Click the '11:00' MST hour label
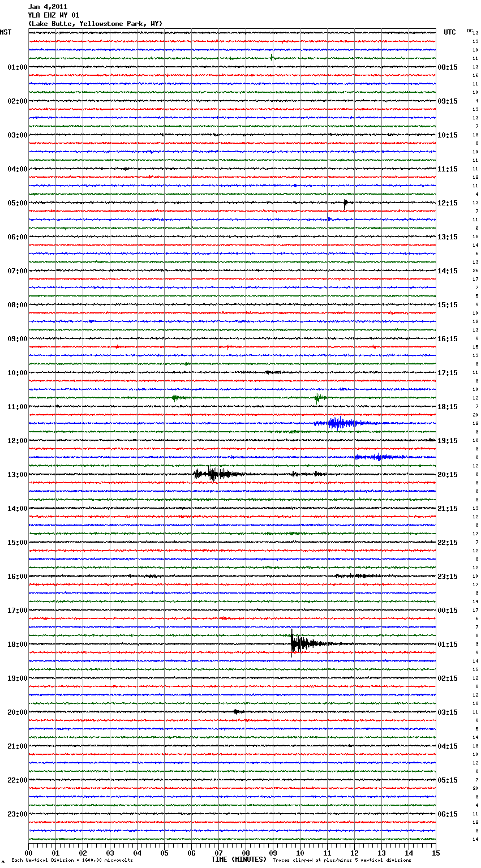 pos(18,407)
